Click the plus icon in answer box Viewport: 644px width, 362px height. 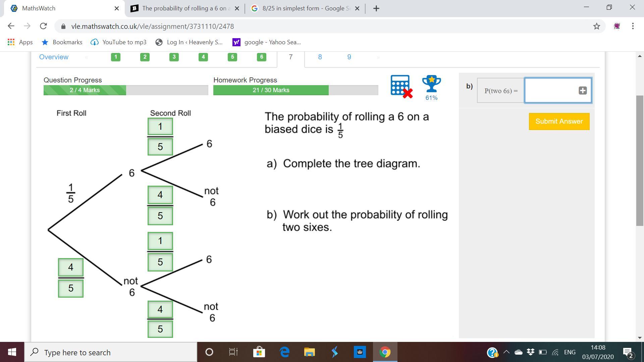point(583,90)
